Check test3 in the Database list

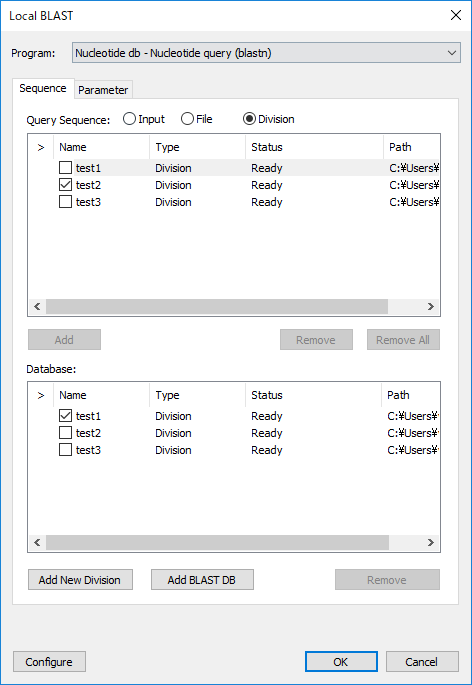(x=65, y=450)
